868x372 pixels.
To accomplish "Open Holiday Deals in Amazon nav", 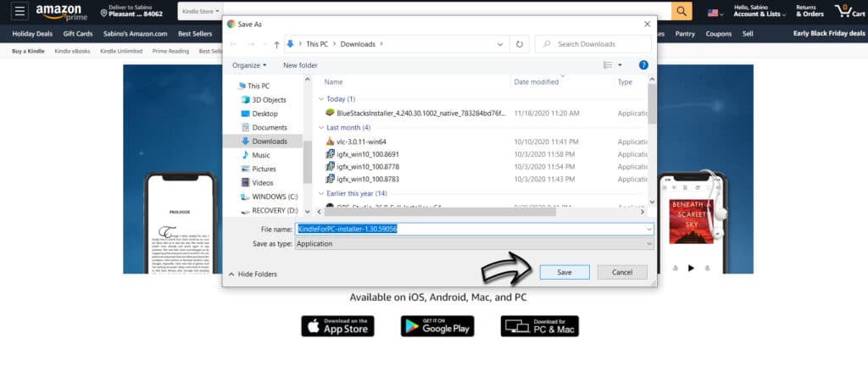I will 32,34.
